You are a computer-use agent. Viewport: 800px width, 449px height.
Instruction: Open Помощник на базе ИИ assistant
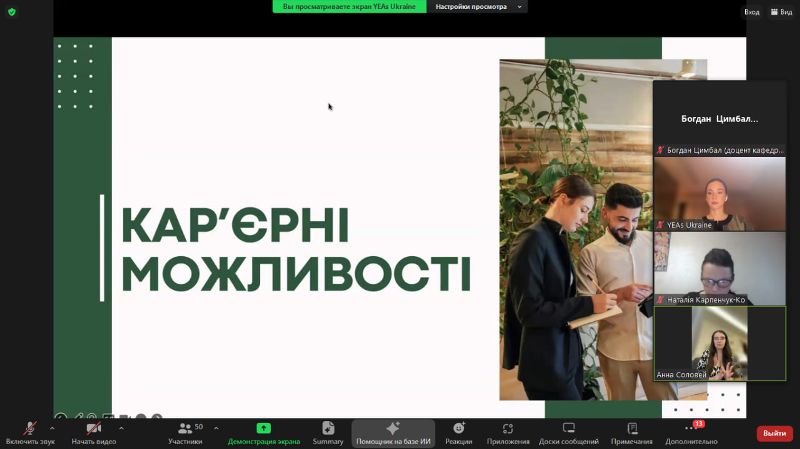[x=393, y=428]
